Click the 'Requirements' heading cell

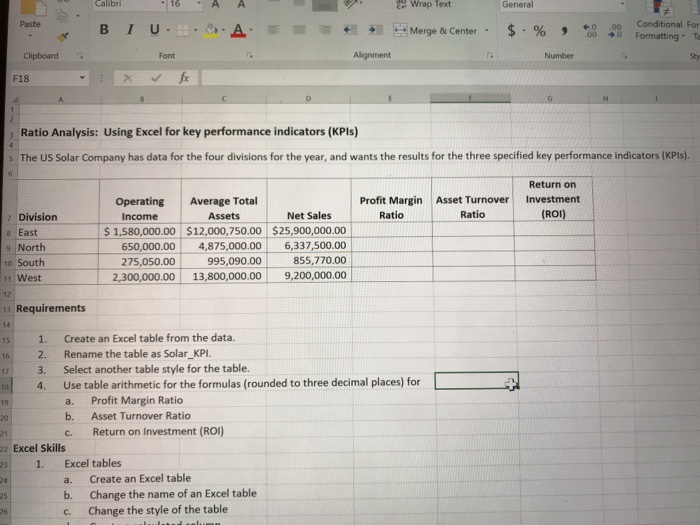pyautogui.click(x=50, y=308)
